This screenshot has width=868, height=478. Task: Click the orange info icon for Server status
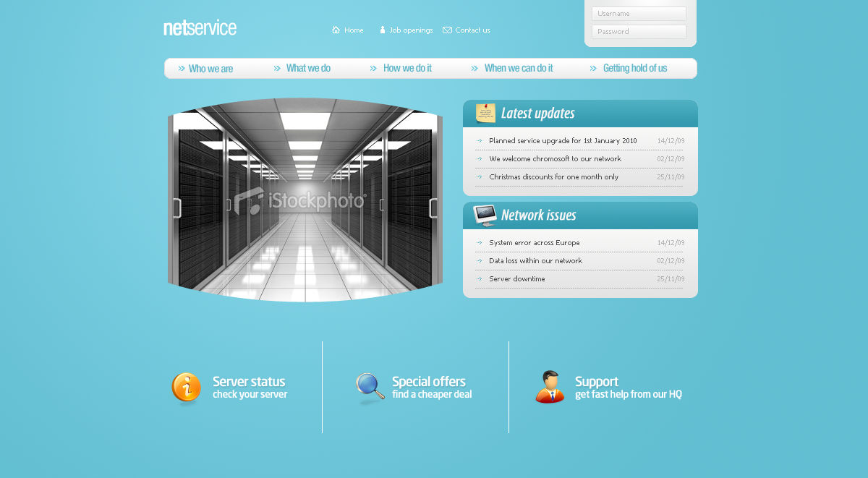tap(187, 388)
